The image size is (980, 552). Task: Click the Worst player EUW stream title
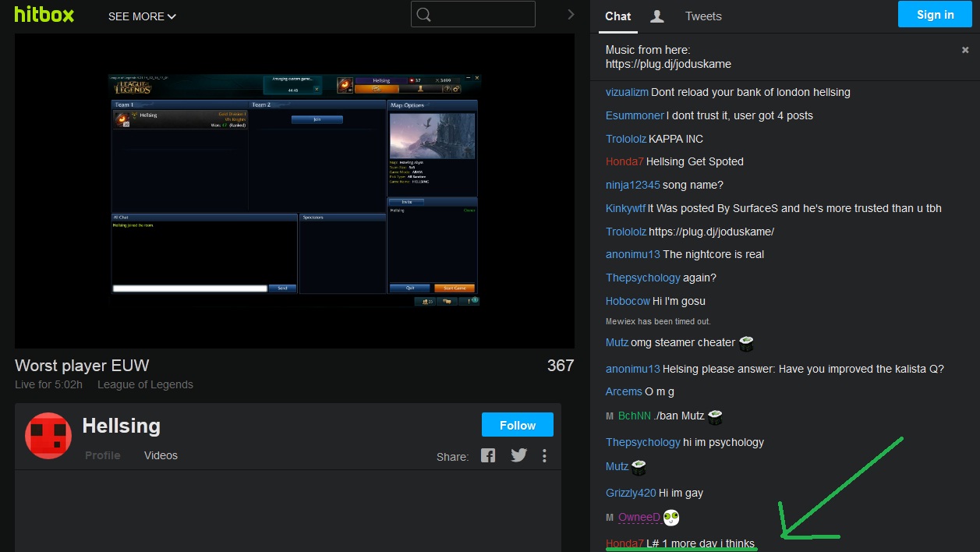[x=82, y=365]
